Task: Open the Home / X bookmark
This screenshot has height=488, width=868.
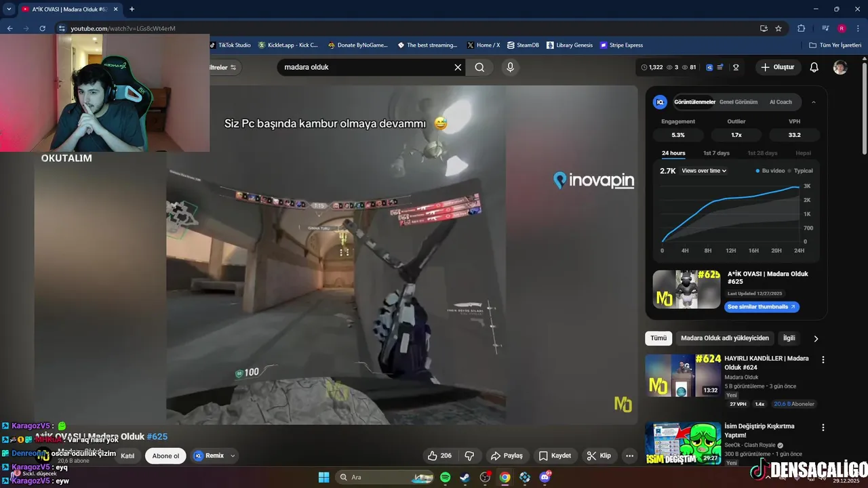Action: [x=483, y=45]
